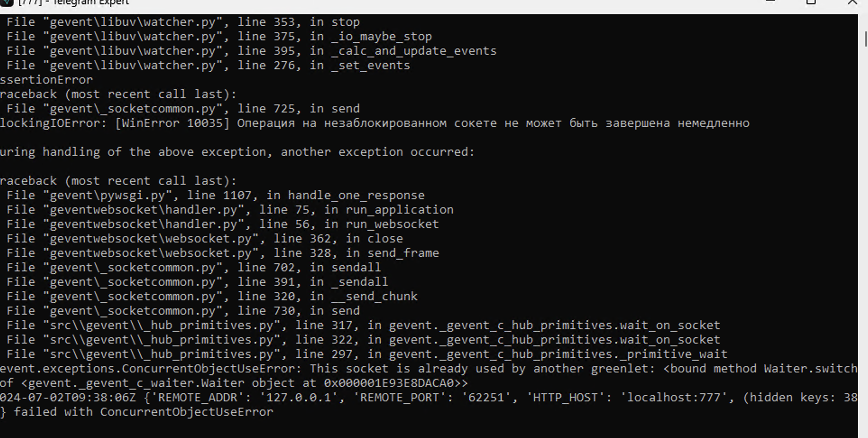Click the WinError 10035 error line
Image resolution: width=868 pixels, height=438 pixels.
(x=374, y=123)
